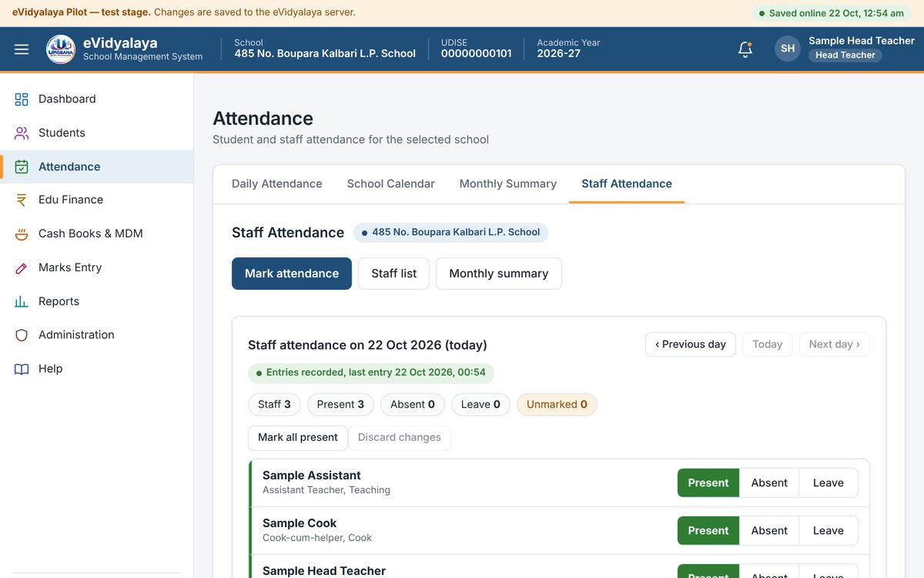Click the Today button
The image size is (924, 578).
[768, 344]
